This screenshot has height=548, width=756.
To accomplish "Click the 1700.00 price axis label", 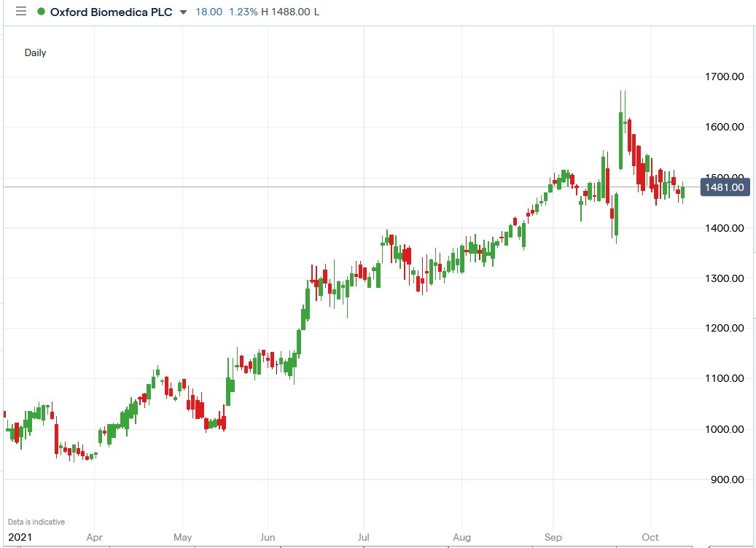I will (724, 77).
